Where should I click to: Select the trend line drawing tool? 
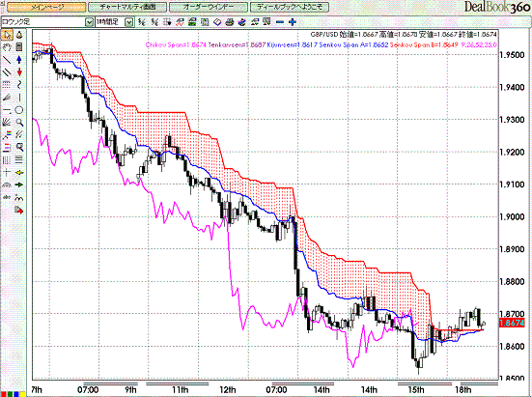click(x=7, y=60)
